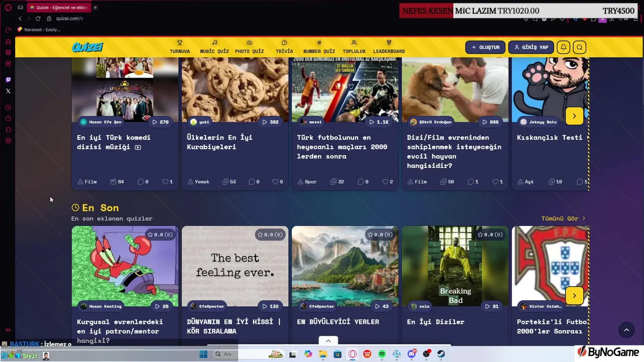The height and width of the screenshot is (362, 644).
Task: Click the padlock site info icon
Action: 49,19
